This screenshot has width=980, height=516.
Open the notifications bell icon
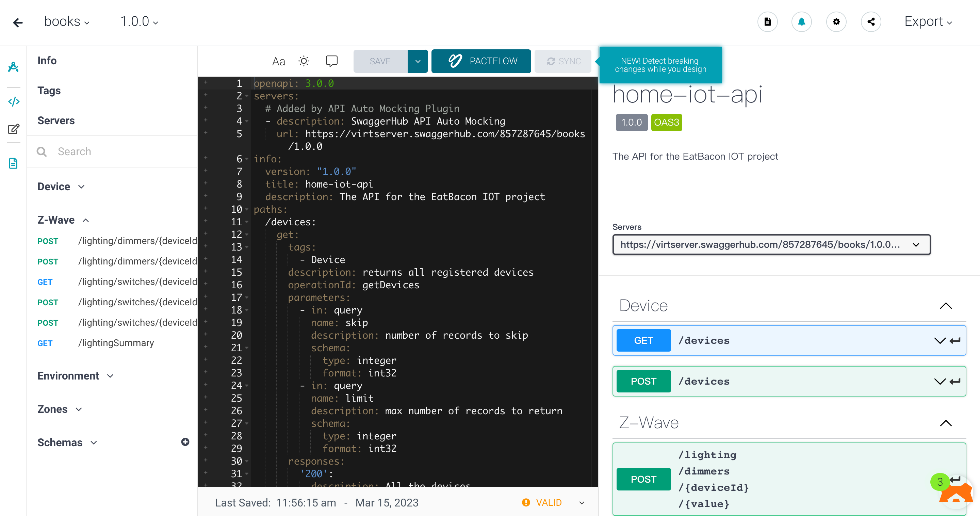[x=801, y=22]
